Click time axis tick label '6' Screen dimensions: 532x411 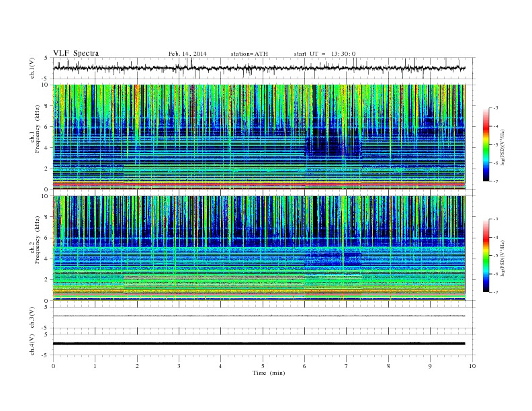(305, 366)
